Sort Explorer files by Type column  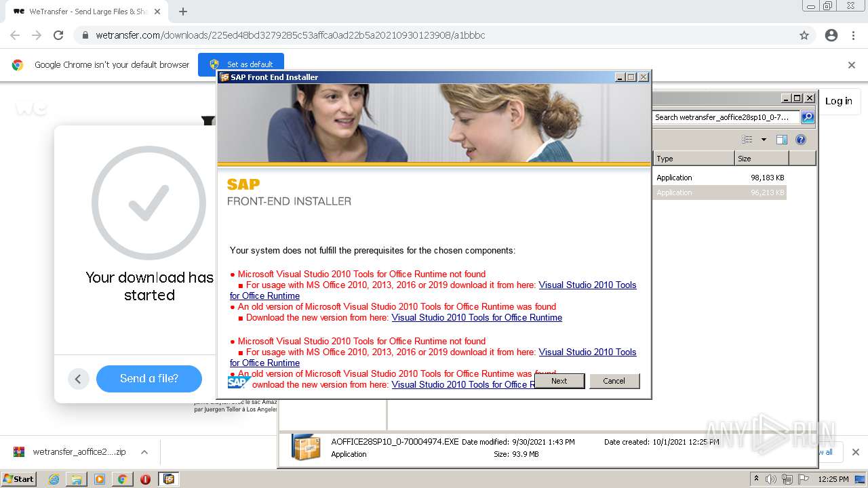[x=694, y=159]
